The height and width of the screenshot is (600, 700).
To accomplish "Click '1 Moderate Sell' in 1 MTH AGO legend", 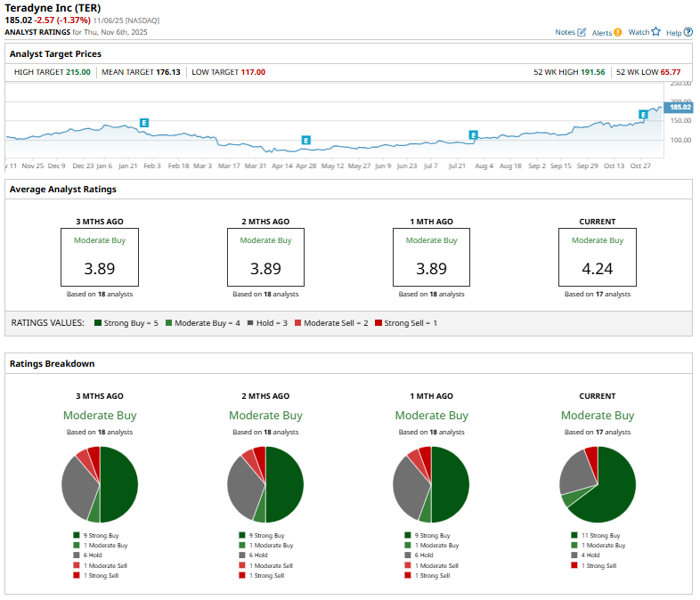I will pos(436,565).
